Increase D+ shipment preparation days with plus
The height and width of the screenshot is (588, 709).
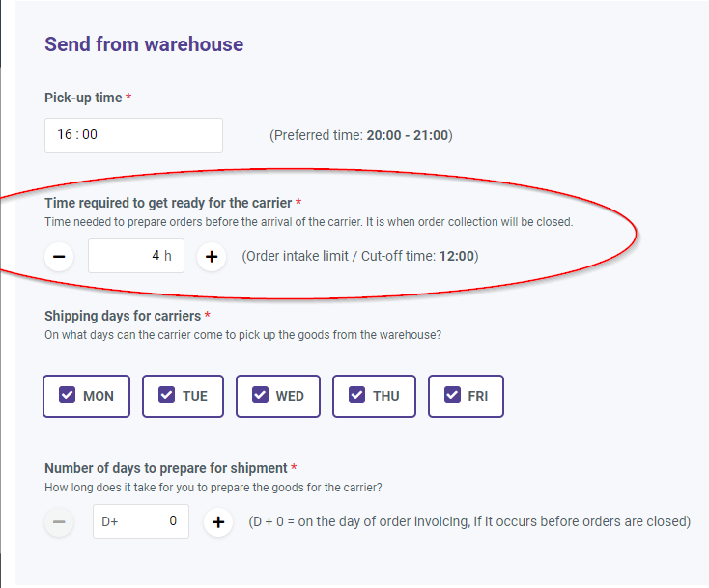[x=218, y=522]
